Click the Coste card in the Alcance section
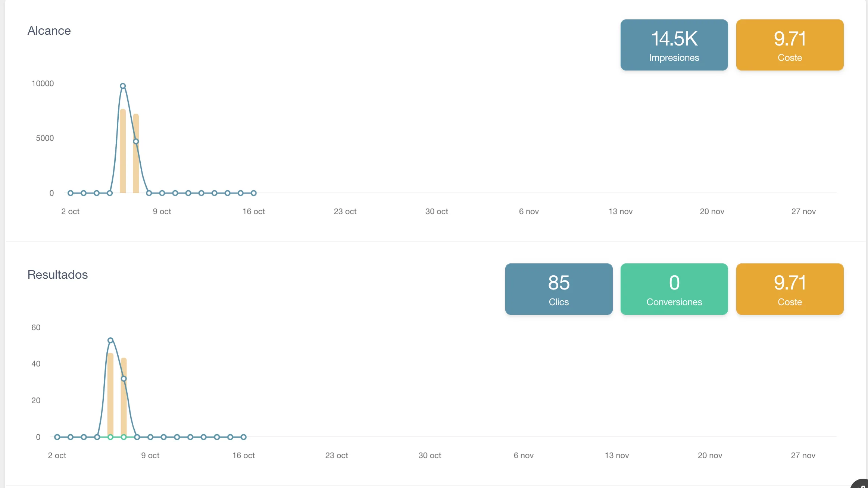This screenshot has height=488, width=868. pyautogui.click(x=790, y=45)
